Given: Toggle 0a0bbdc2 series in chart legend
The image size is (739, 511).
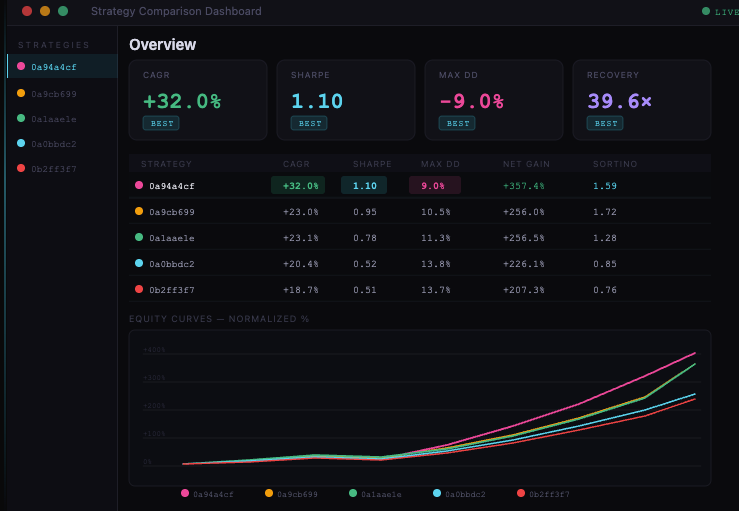Looking at the screenshot, I should [459, 494].
